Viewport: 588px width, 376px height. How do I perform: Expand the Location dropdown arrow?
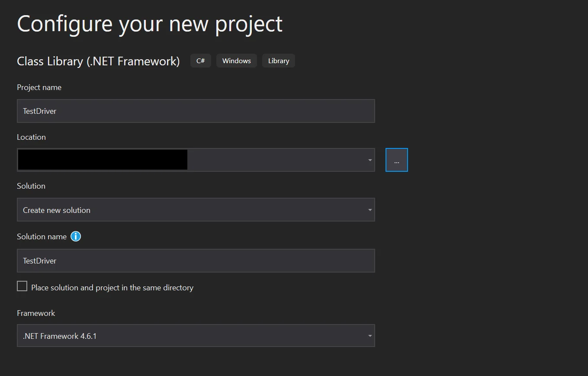click(370, 160)
